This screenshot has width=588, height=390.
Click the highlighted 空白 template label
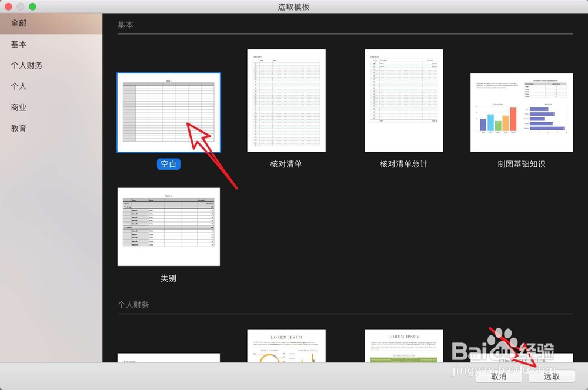(x=169, y=164)
